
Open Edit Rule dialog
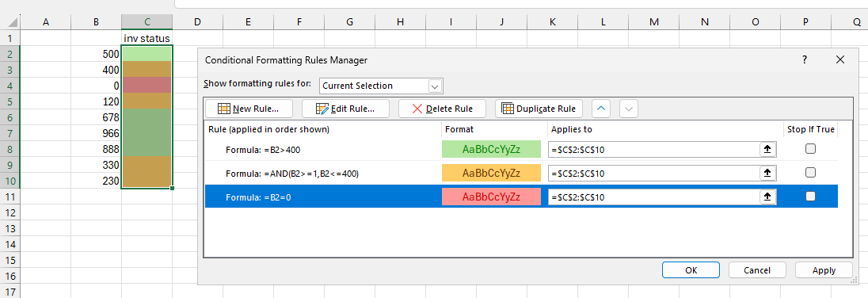(x=345, y=109)
